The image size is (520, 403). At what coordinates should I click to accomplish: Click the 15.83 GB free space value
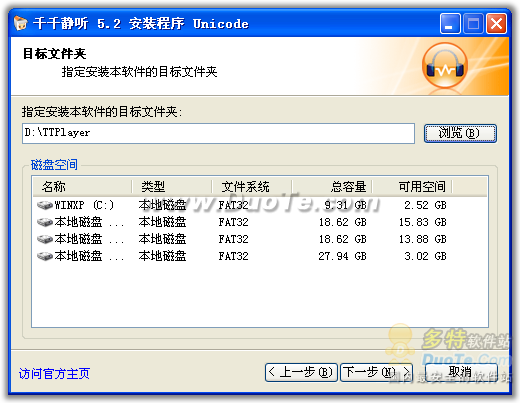pos(423,222)
